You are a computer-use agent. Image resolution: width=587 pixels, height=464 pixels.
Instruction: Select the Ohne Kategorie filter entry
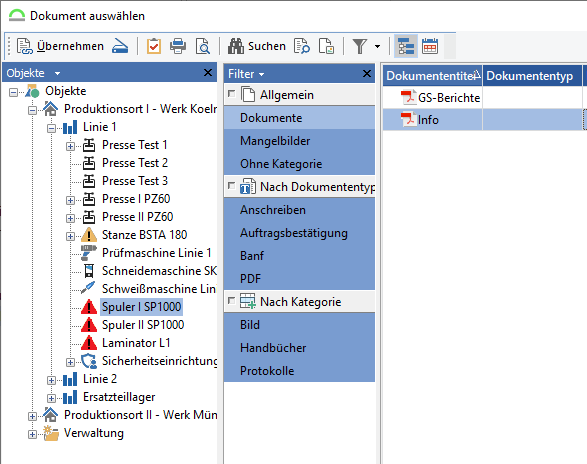coord(299,164)
